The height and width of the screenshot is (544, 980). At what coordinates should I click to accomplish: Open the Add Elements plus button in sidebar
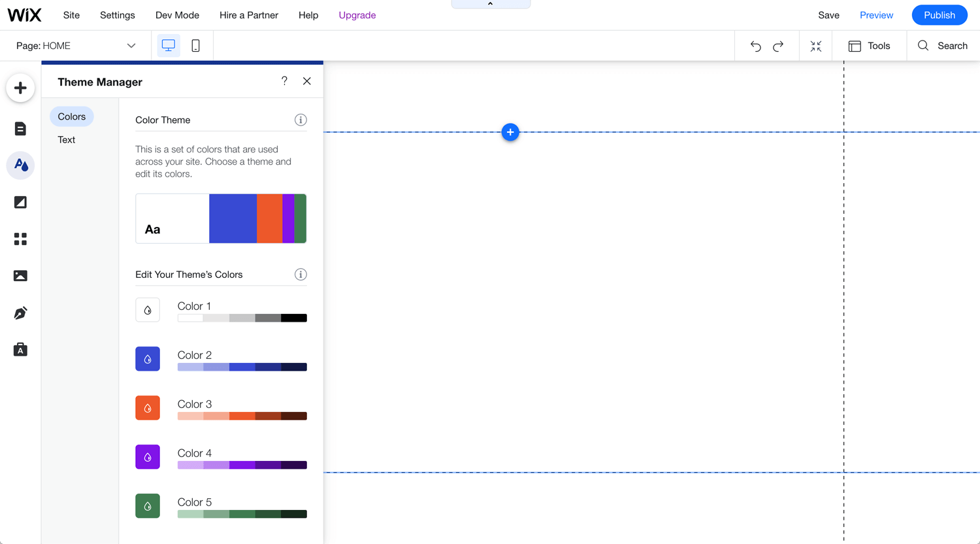tap(20, 88)
